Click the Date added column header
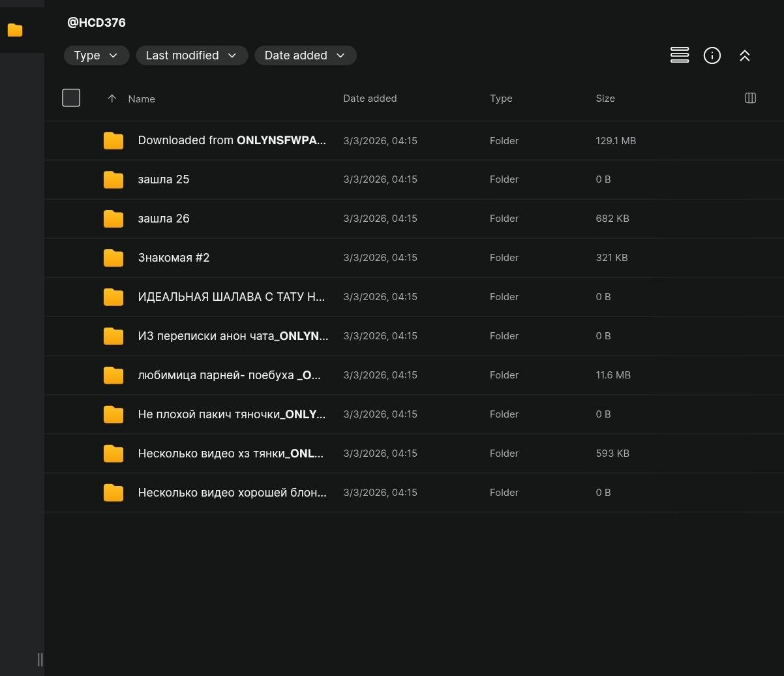Screen dimensions: 784x676 [x=370, y=99]
